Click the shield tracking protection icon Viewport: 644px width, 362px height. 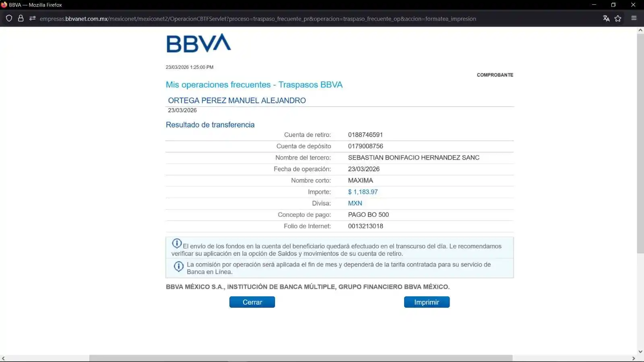click(9, 19)
